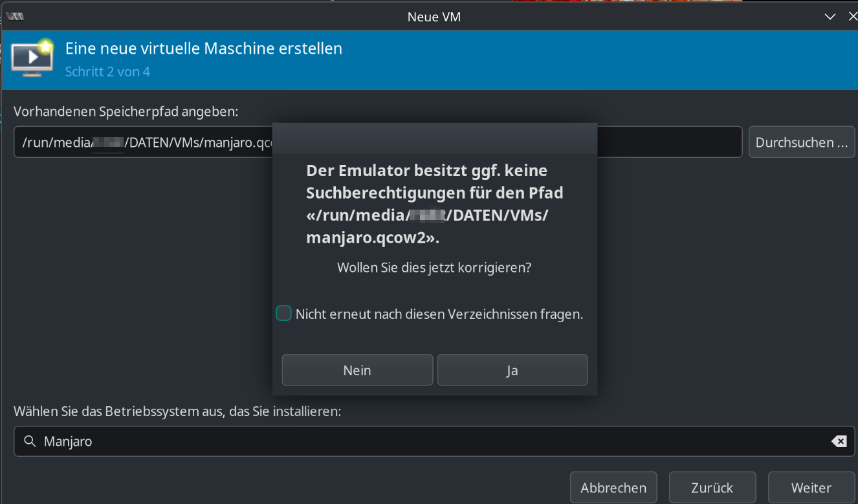Clear the Manjaro operating system search text

point(839,441)
